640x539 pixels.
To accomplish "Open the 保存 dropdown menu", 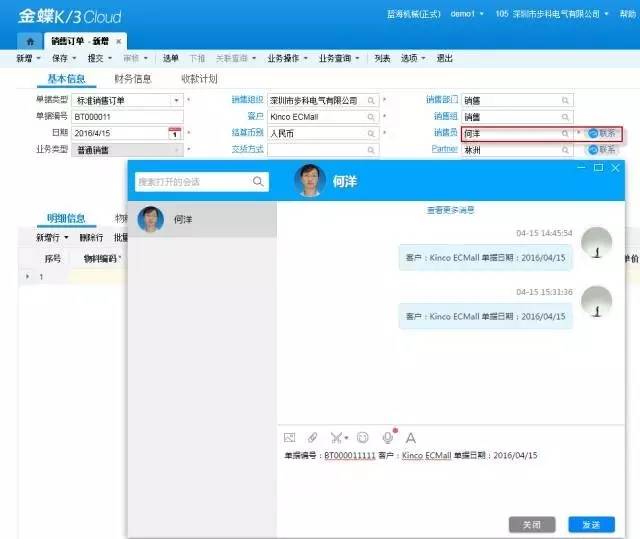I will click(64, 59).
